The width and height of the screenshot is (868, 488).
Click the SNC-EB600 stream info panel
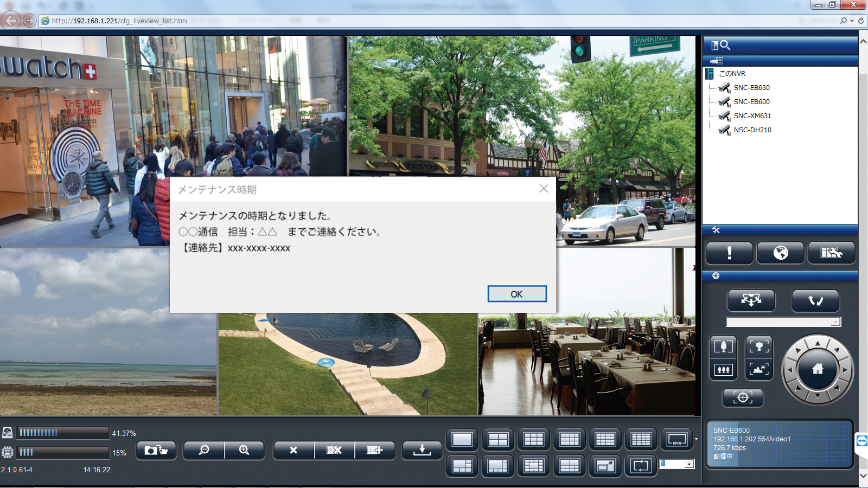780,444
